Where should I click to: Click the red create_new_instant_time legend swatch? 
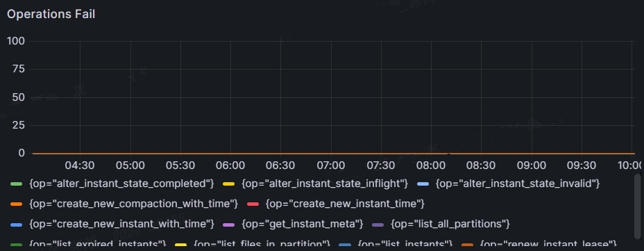click(x=253, y=204)
